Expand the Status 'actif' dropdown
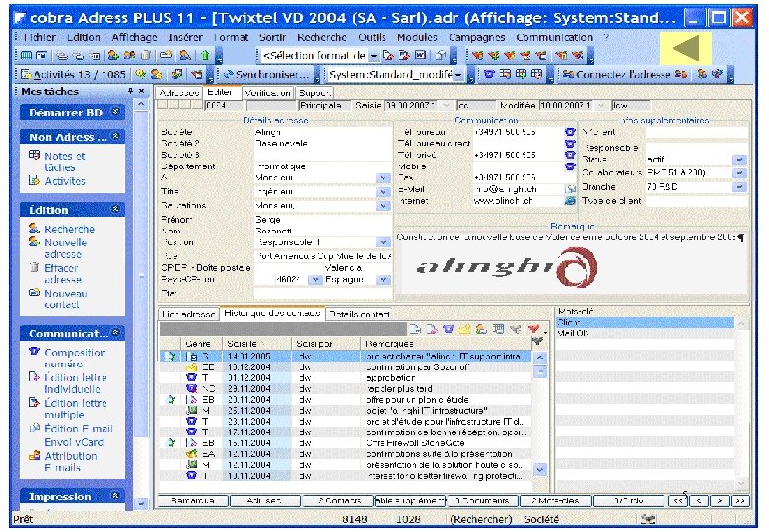The width and height of the screenshot is (769, 532). tap(739, 160)
